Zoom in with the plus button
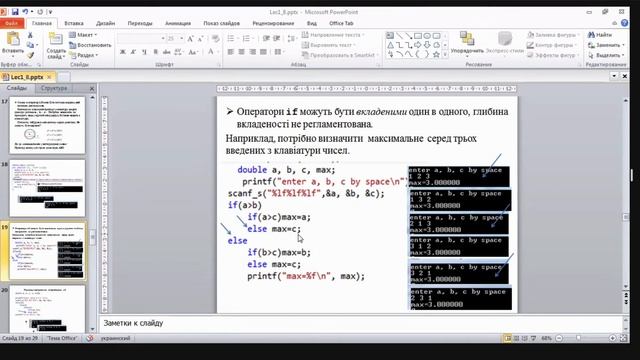640x360 pixels. coord(612,338)
